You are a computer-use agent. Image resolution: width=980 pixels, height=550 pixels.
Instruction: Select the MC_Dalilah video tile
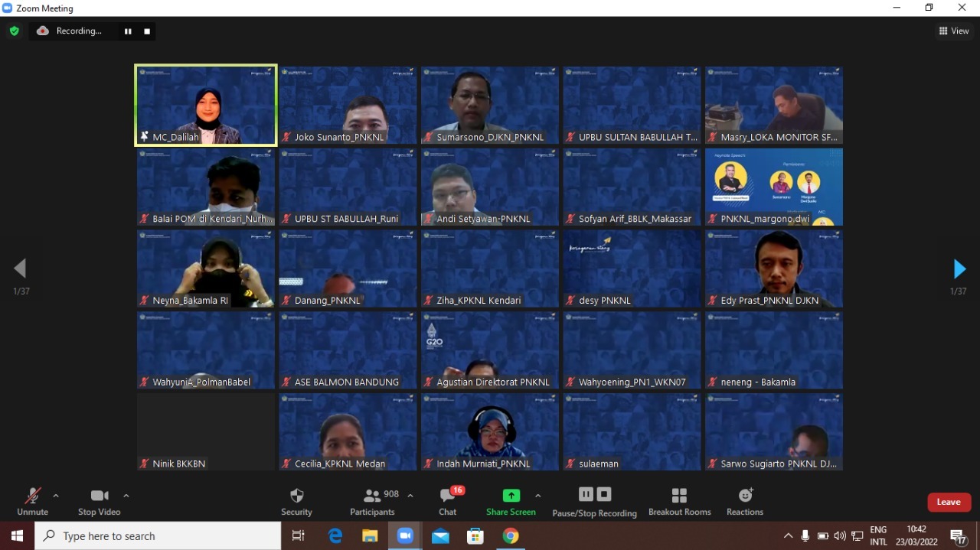[206, 105]
